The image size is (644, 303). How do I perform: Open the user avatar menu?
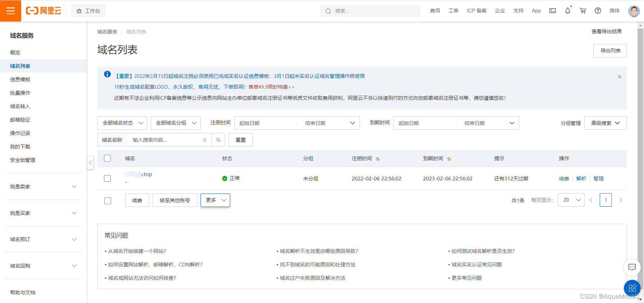[x=634, y=11]
